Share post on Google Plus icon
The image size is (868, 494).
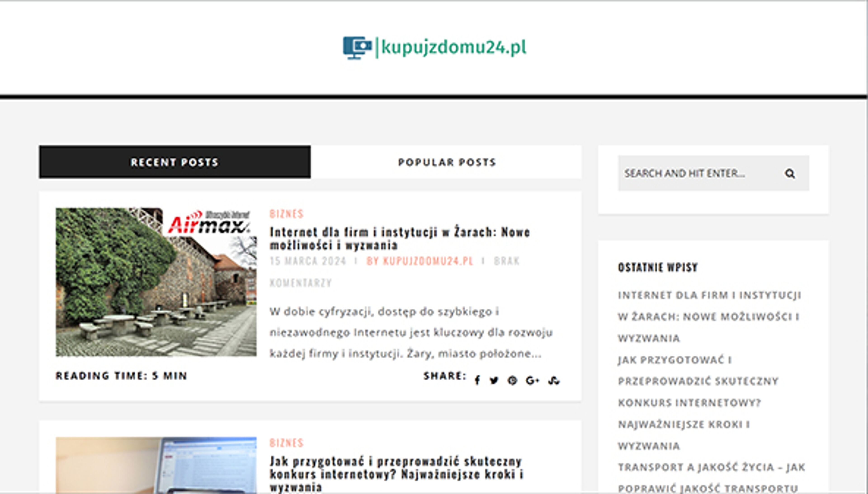pos(532,381)
